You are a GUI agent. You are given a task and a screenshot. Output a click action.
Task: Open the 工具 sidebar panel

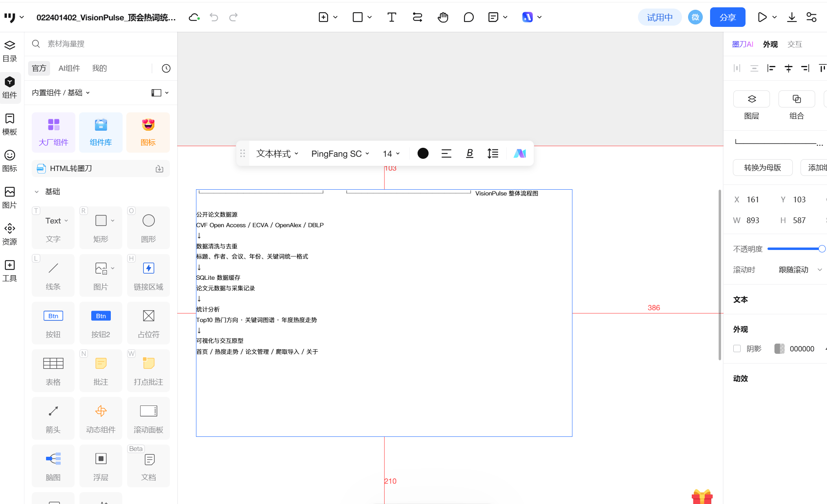point(10,271)
